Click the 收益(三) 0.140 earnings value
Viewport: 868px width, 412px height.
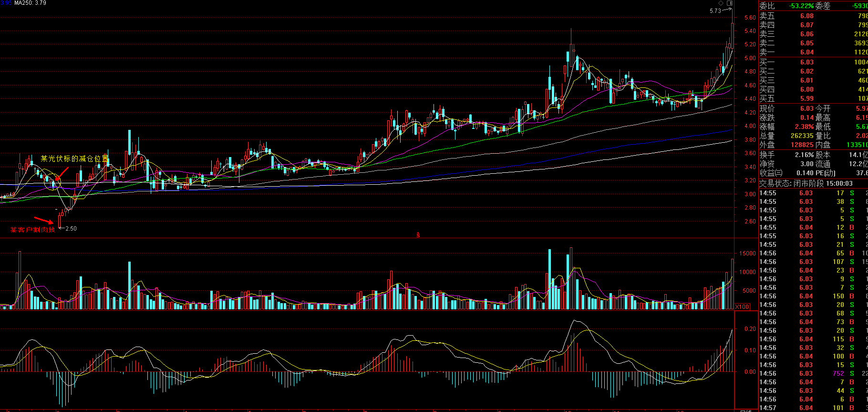805,173
